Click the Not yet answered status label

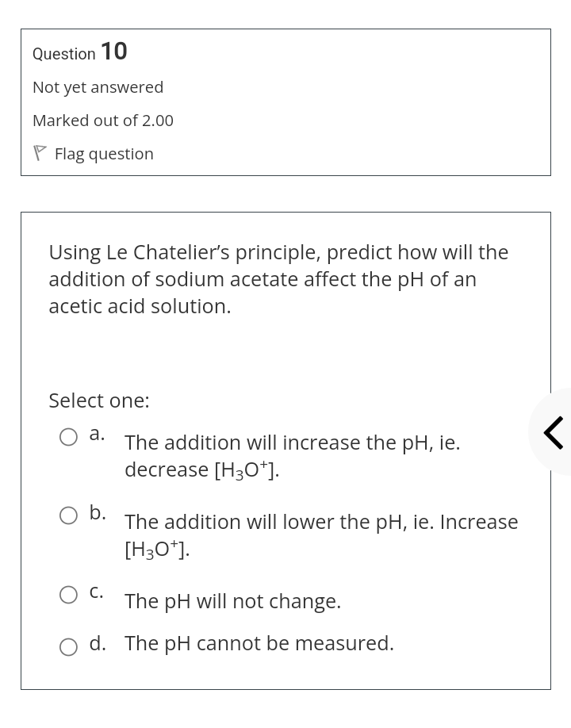[98, 87]
